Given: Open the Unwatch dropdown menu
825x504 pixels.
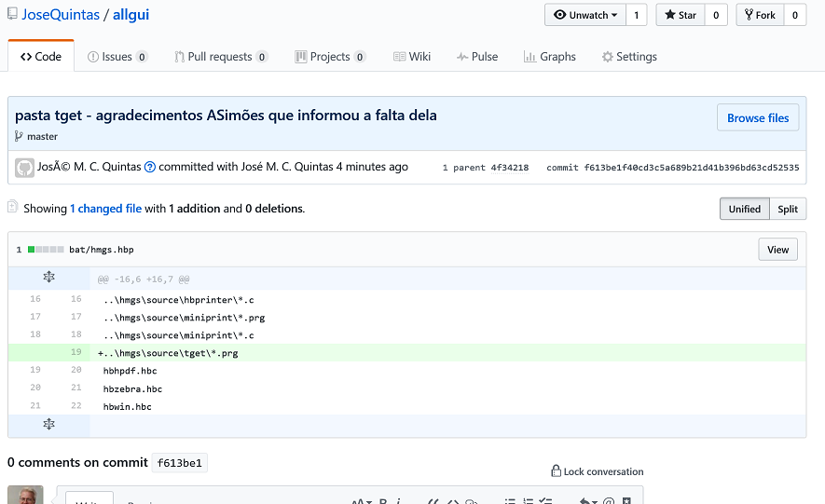Looking at the screenshot, I should click(x=586, y=15).
